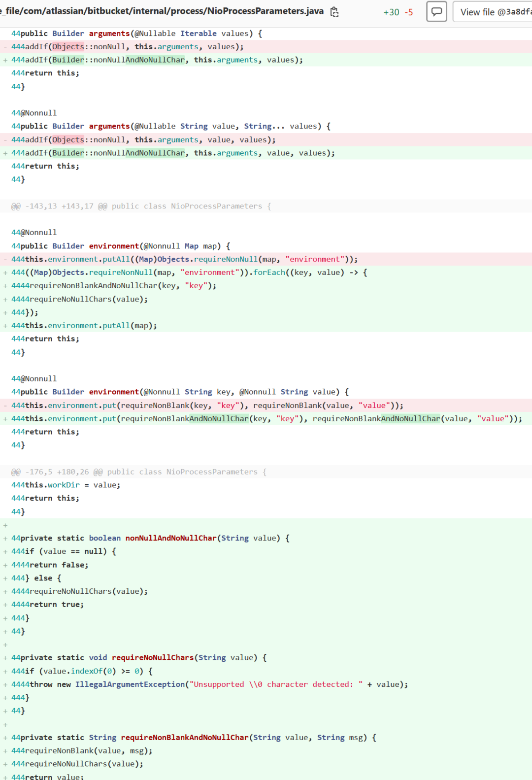Click added line 'private static boolean nonNullAndNoNullChar(String value)'

266,538
